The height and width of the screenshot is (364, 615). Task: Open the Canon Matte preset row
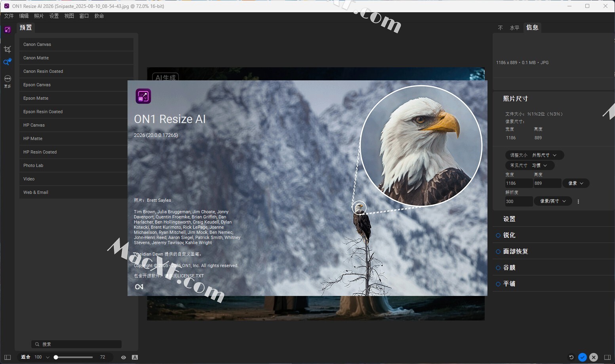point(76,58)
